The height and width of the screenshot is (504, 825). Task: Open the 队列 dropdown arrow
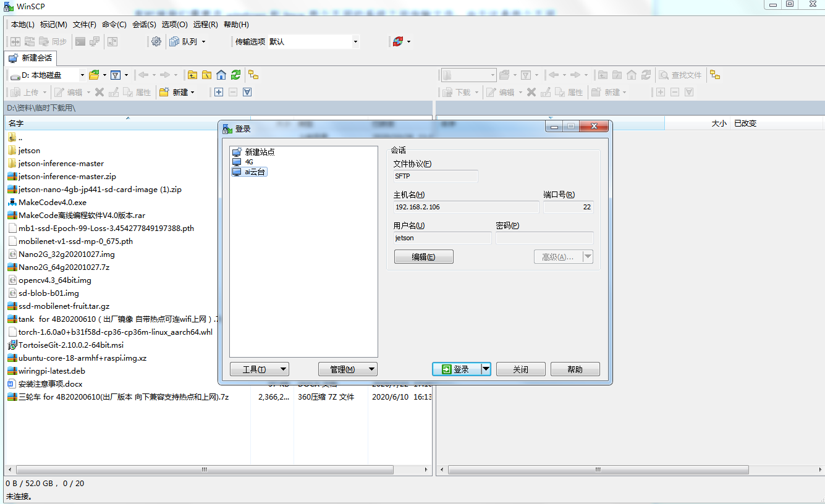(x=203, y=41)
